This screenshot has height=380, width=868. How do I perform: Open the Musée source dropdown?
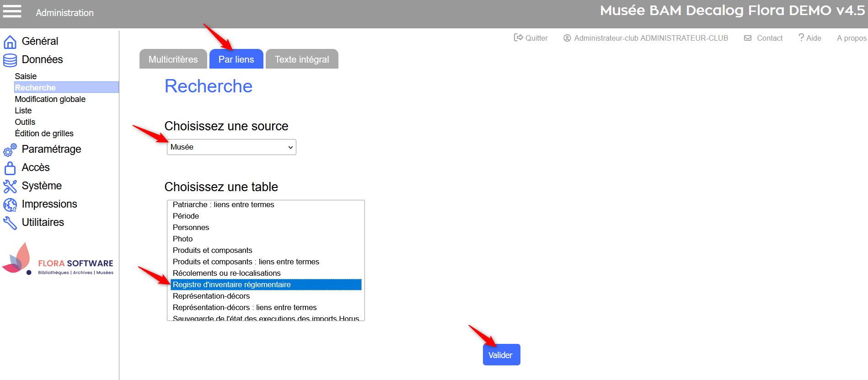click(x=231, y=147)
